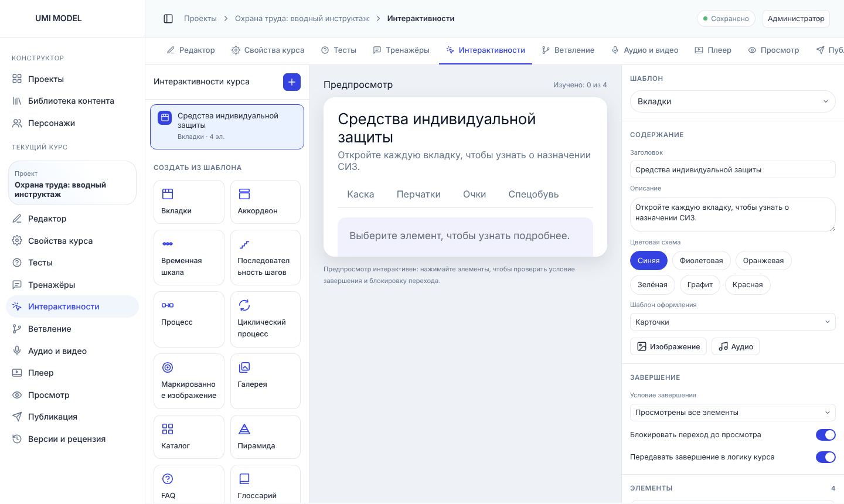
Task: Edit the Описание text area
Action: pos(733,214)
